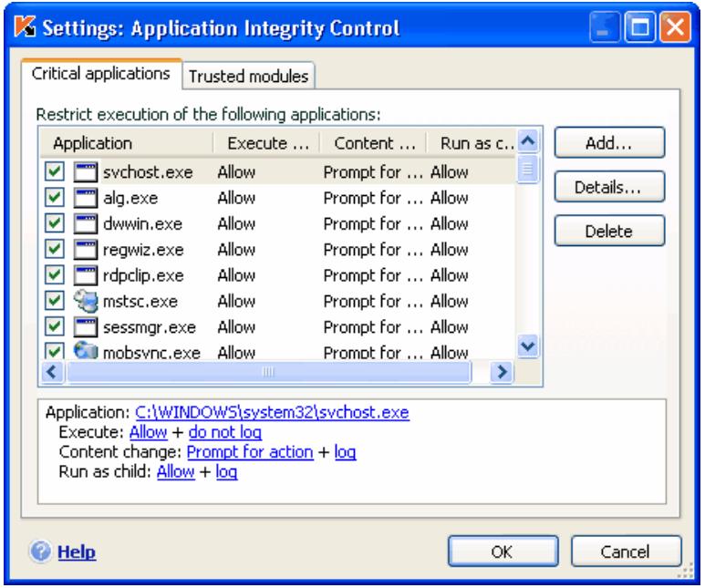Screen dimensions: 705x588
Task: Click the Delete button
Action: 609,231
